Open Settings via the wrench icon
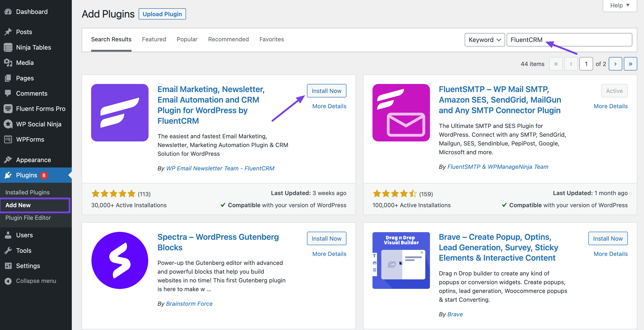The width and height of the screenshot is (644, 330). point(8,266)
